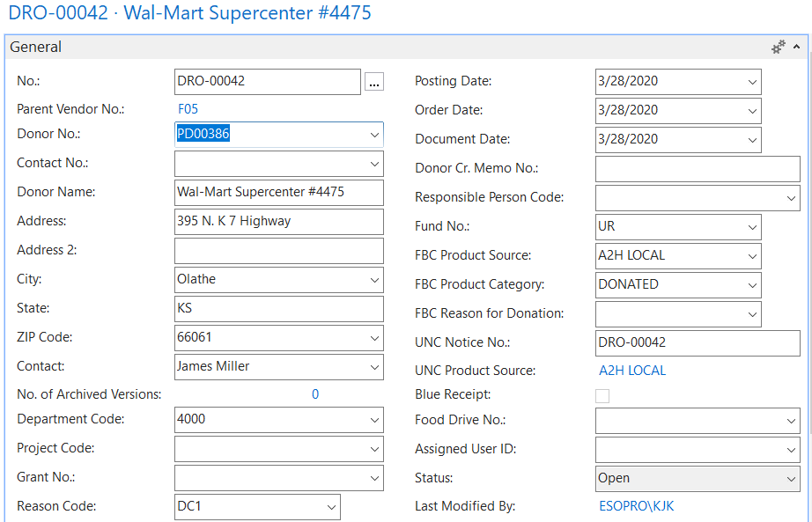This screenshot has width=812, height=522.
Task: Open the Status dropdown showing Open
Action: pyautogui.click(x=790, y=479)
